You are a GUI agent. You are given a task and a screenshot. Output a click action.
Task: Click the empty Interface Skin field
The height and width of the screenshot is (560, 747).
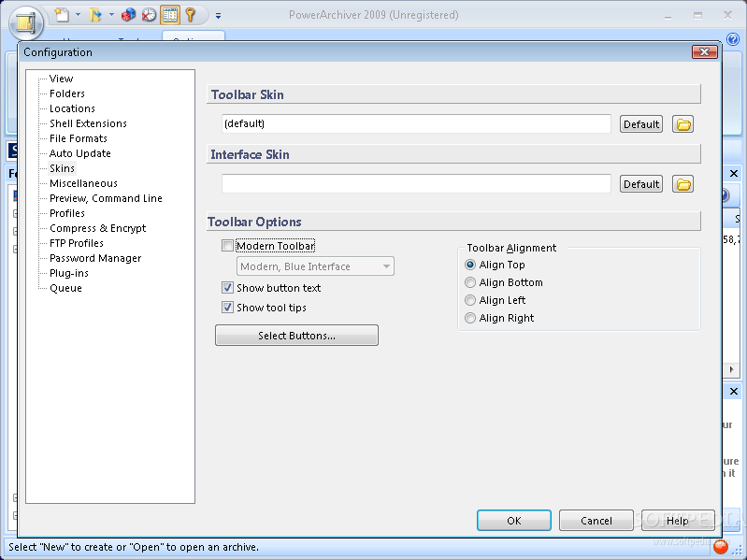point(416,184)
